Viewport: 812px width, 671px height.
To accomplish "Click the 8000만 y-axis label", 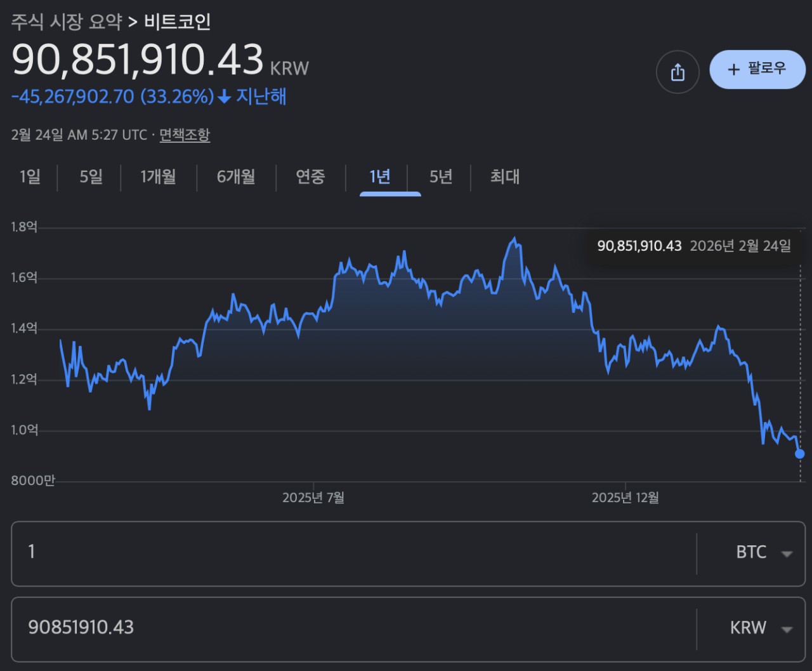I will click(x=33, y=481).
